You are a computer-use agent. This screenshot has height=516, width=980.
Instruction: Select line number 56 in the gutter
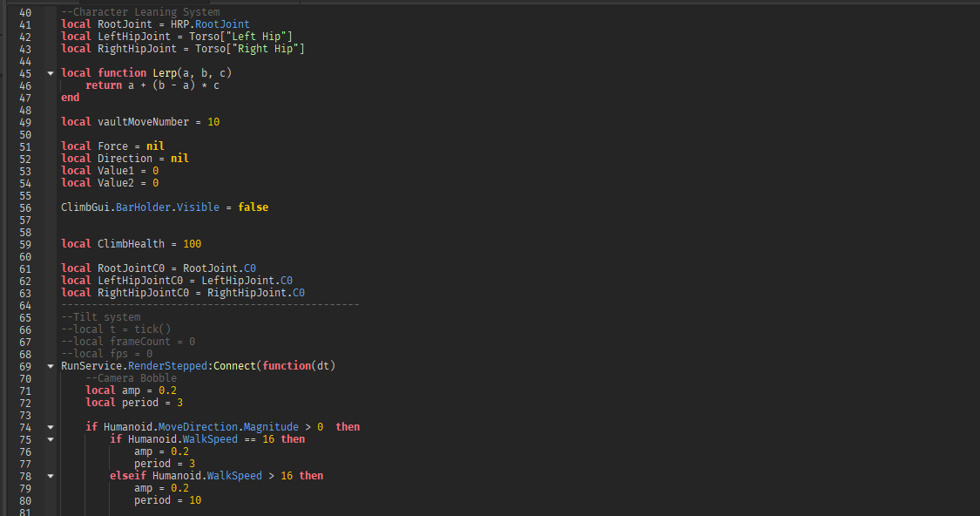coord(24,207)
